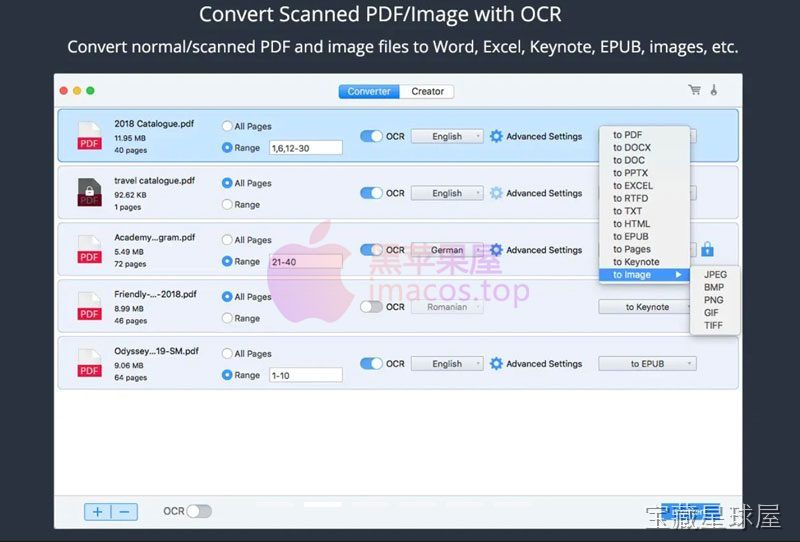This screenshot has width=800, height=542.
Task: Choose 'to EPUB' in the open format menu
Action: coord(644,236)
